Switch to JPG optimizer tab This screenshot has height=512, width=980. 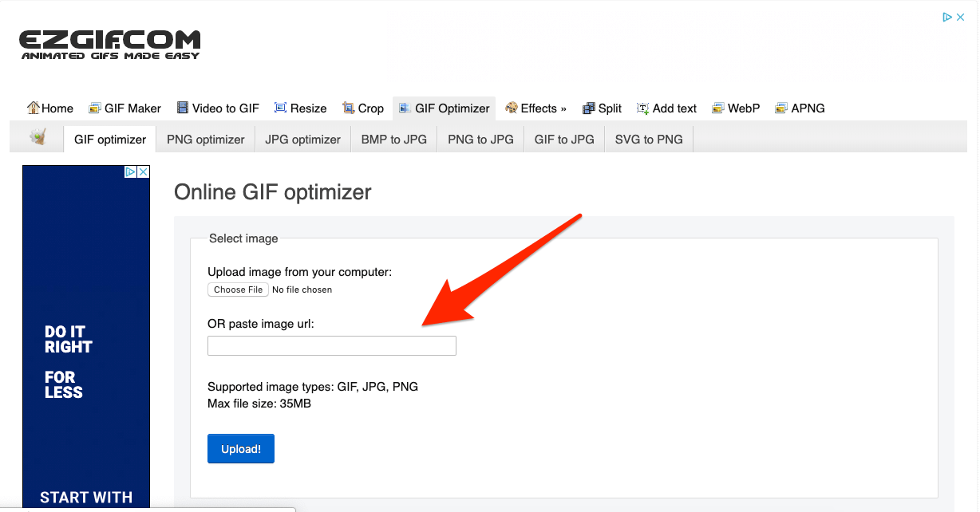click(303, 140)
